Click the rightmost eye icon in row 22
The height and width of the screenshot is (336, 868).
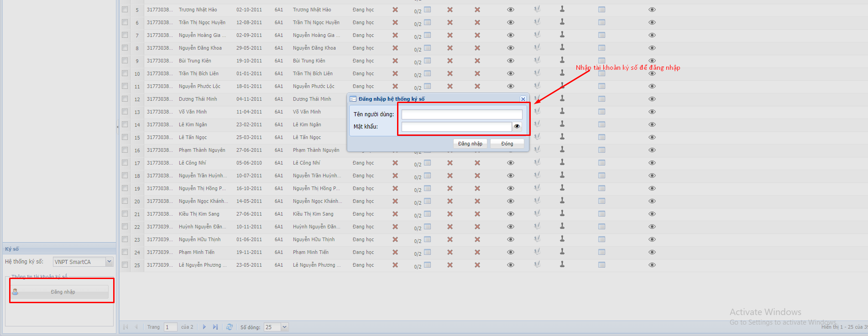[x=652, y=227]
